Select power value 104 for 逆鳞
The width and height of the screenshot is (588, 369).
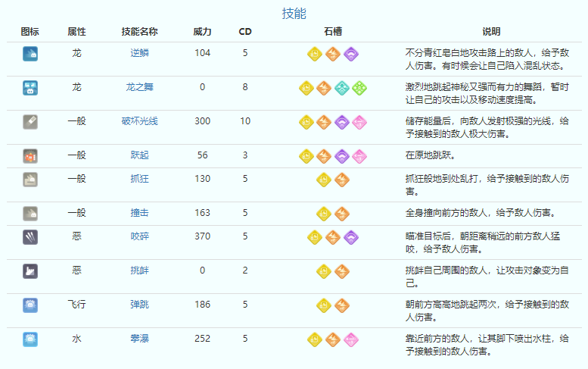(x=203, y=53)
